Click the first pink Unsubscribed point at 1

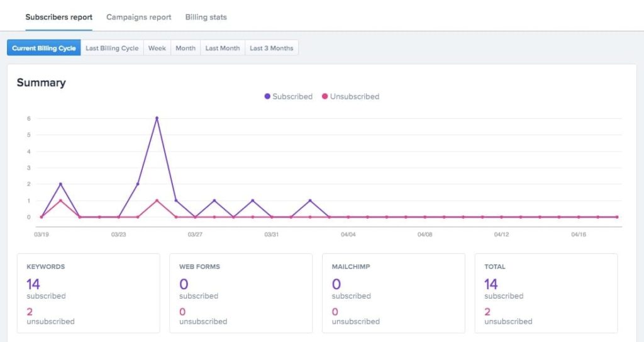(60, 201)
